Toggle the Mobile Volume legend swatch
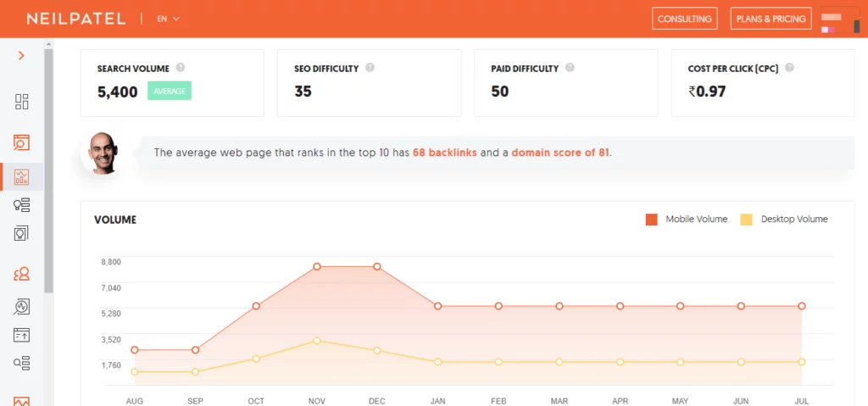868x406 pixels. click(x=652, y=220)
